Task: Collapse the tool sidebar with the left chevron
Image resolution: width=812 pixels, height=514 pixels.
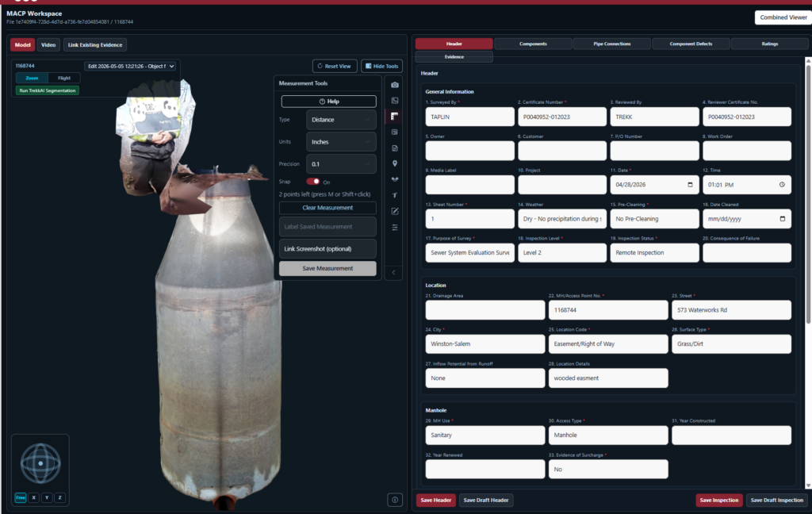Action: click(x=393, y=273)
